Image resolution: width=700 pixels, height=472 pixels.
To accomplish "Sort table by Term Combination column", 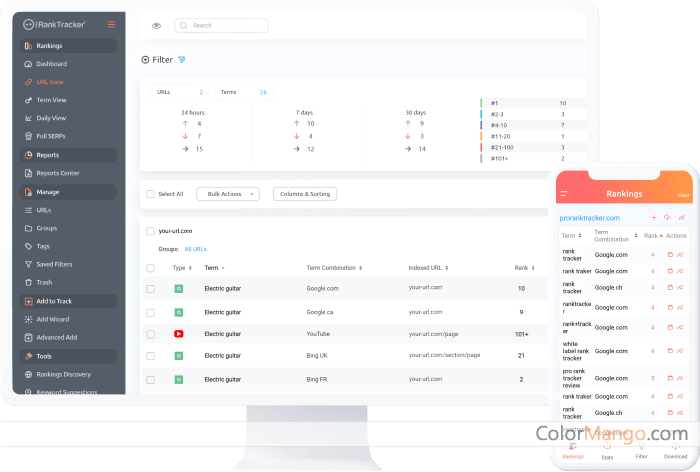I will [334, 268].
